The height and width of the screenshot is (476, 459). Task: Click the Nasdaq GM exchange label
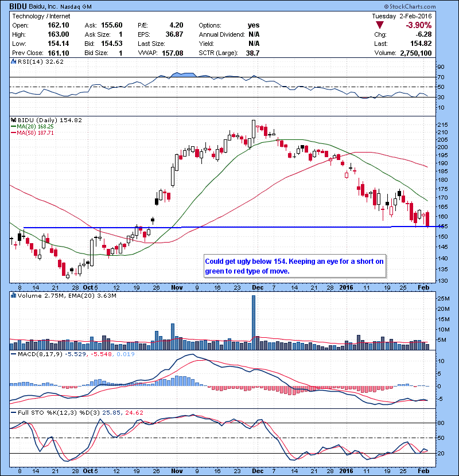[76, 7]
